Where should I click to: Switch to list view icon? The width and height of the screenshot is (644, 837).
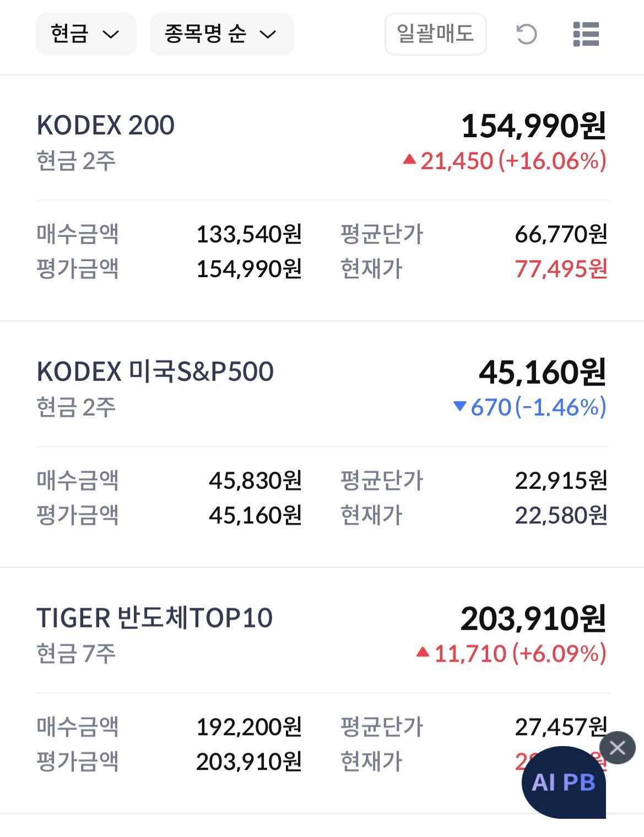point(586,34)
